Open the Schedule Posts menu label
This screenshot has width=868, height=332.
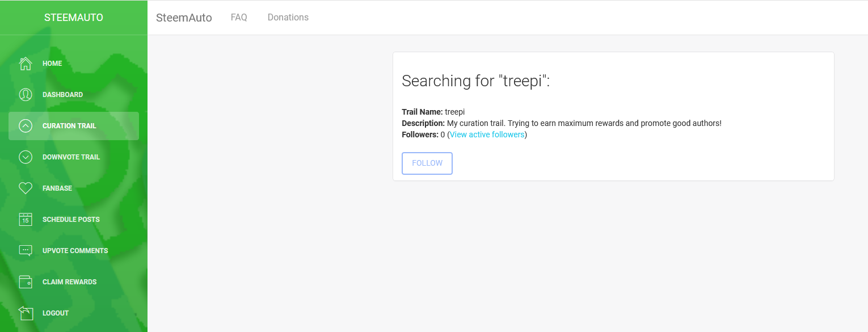(71, 220)
